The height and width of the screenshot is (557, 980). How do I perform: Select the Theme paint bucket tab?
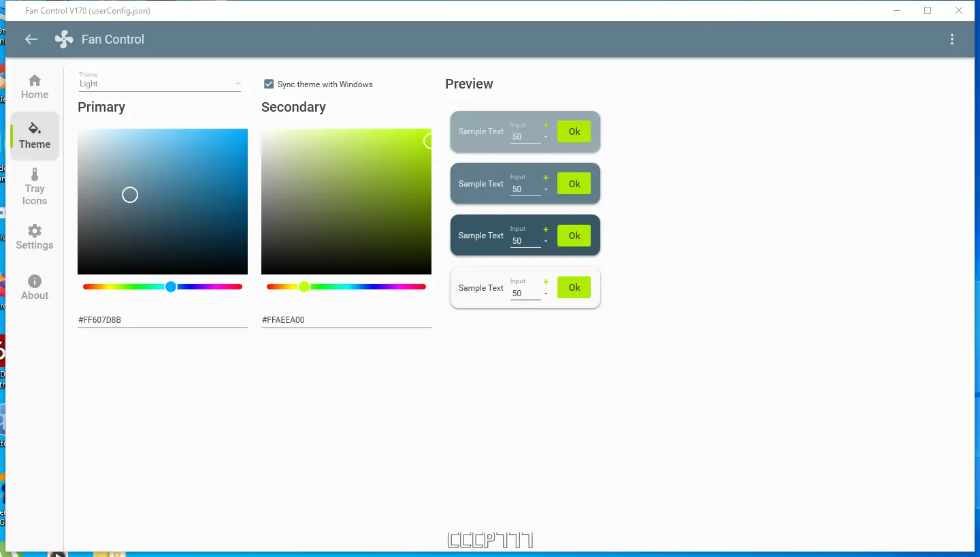[x=35, y=136]
